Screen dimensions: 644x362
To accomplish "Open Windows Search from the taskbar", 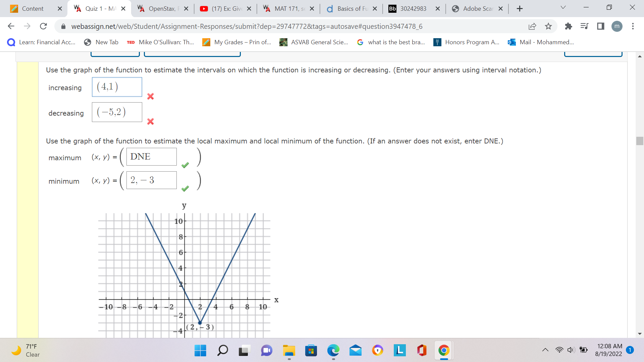I will 222,351.
